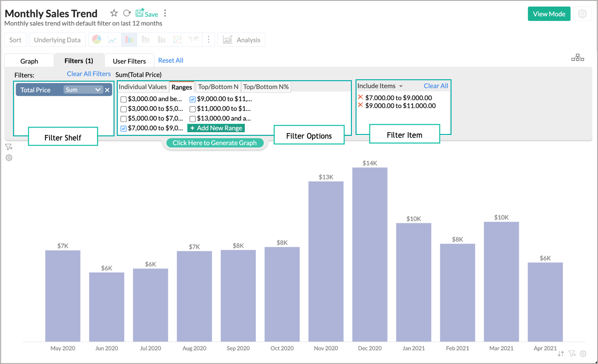598x364 pixels.
Task: Check the $3,000.00 and below range
Action: (x=123, y=99)
